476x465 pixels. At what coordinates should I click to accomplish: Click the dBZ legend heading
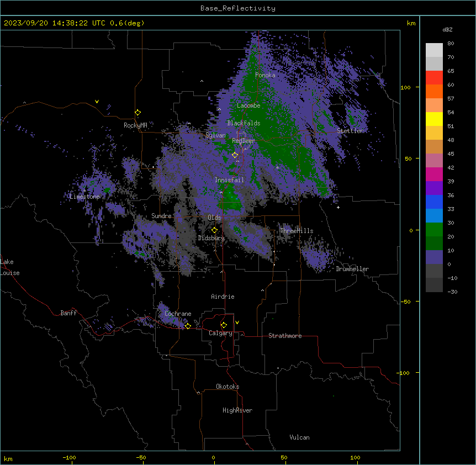(x=447, y=29)
